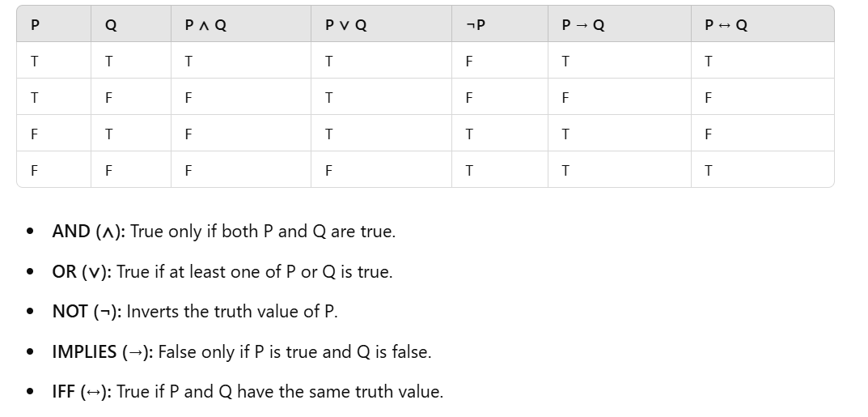Click the P column header
Image resolution: width=868 pixels, height=417 pixels.
pyautogui.click(x=34, y=25)
